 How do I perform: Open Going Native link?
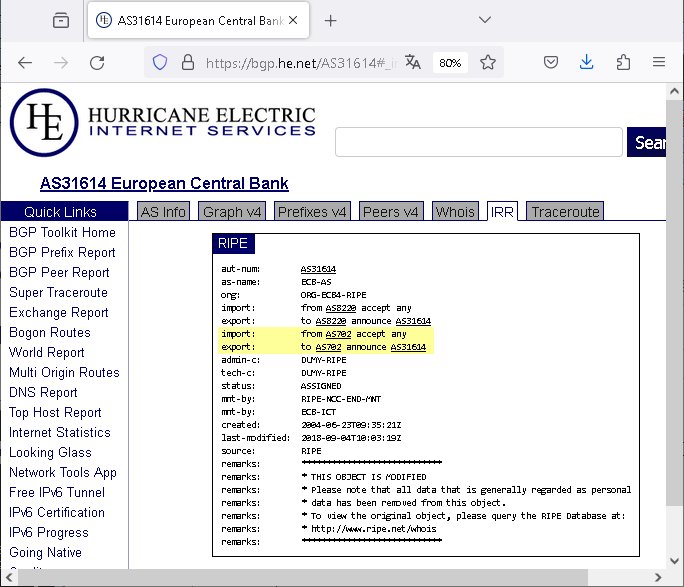[45, 553]
